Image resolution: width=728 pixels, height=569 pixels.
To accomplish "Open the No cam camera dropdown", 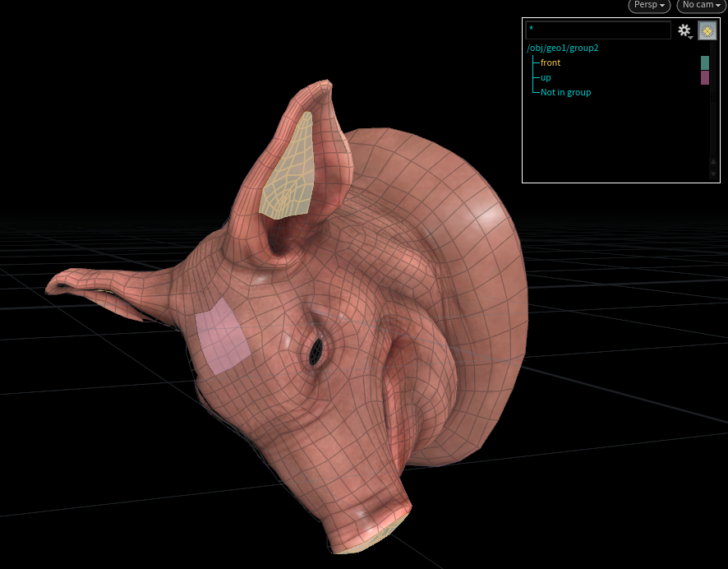I will [x=701, y=6].
